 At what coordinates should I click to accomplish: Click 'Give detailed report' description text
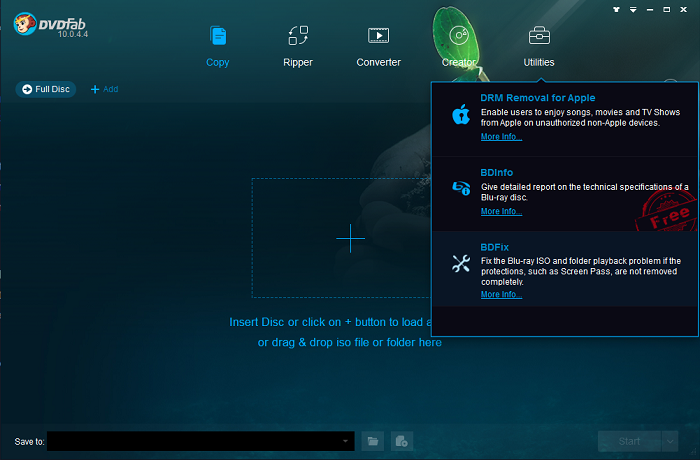click(584, 192)
